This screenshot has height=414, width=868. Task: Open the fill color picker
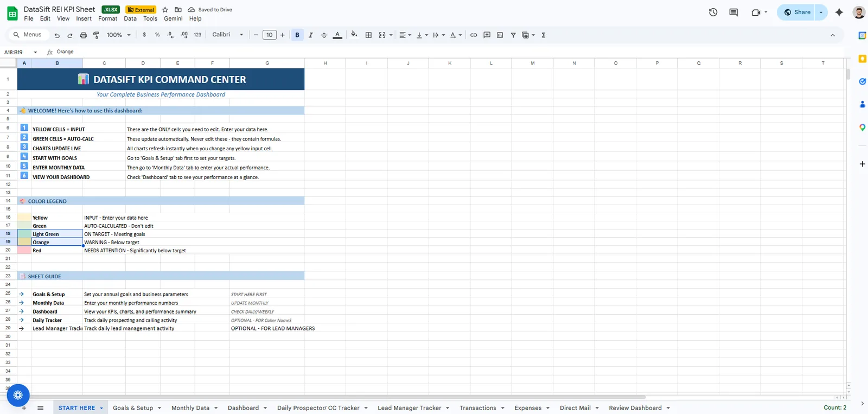pyautogui.click(x=354, y=35)
